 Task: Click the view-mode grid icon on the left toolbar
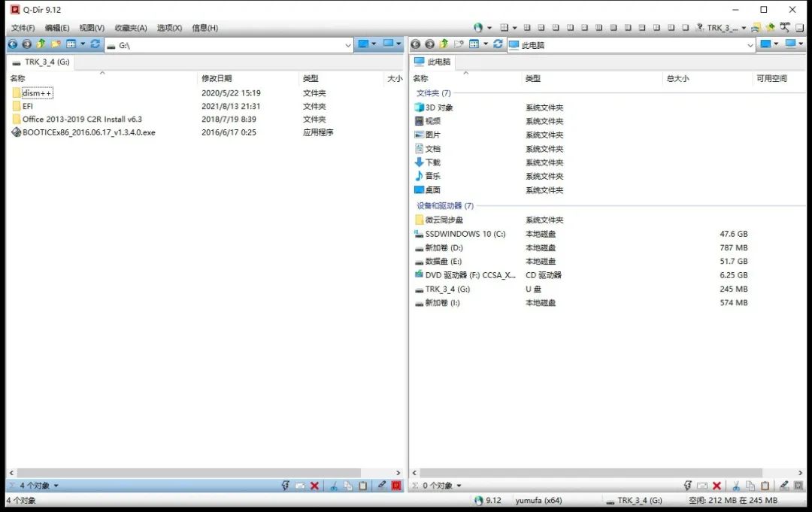click(69, 44)
